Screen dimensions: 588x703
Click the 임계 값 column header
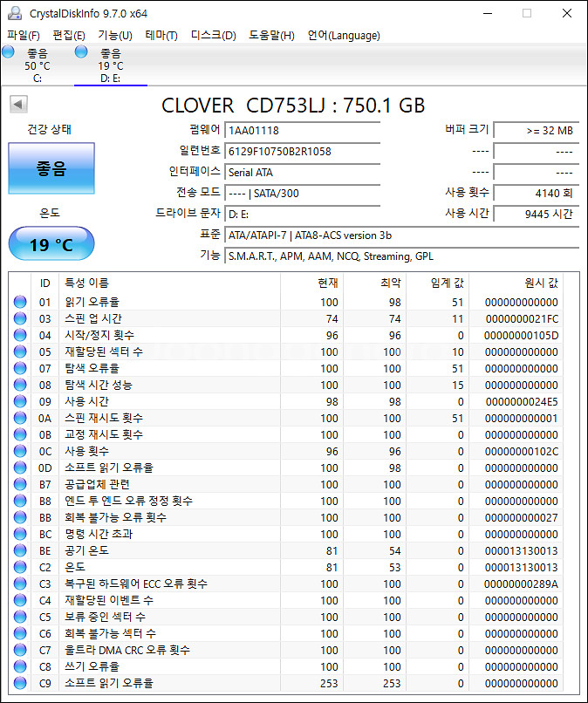[437, 283]
